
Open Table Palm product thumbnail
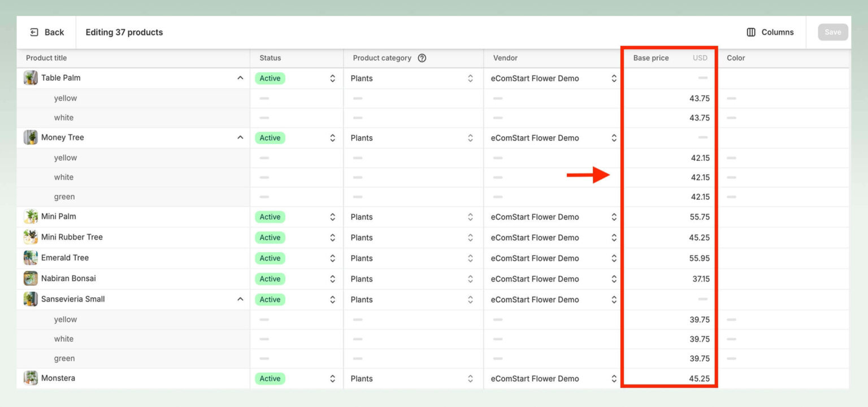pos(31,78)
